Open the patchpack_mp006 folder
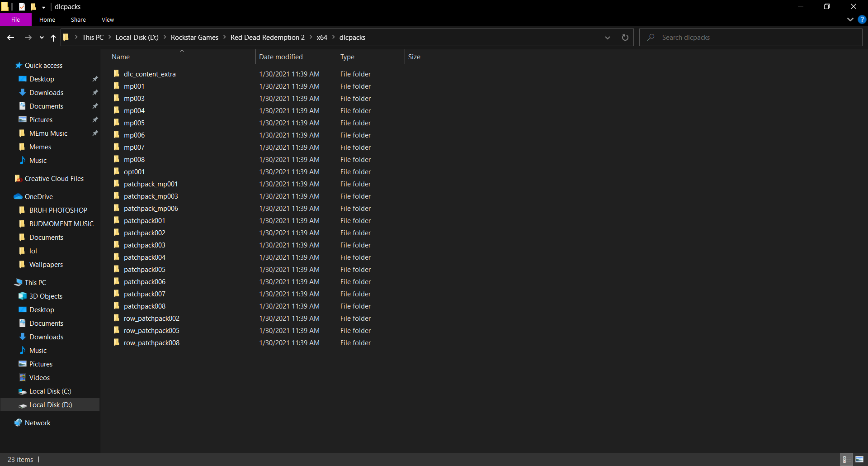868x466 pixels. coord(151,208)
